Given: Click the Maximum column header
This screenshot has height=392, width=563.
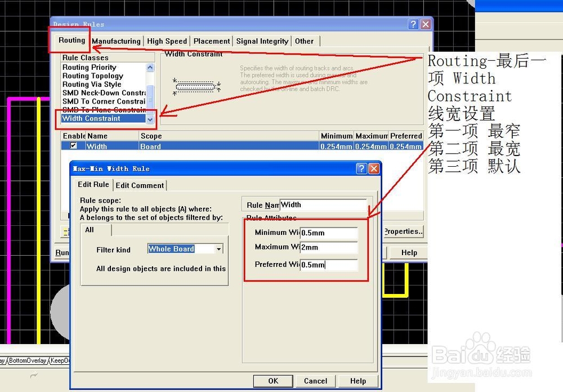Looking at the screenshot, I should (371, 136).
